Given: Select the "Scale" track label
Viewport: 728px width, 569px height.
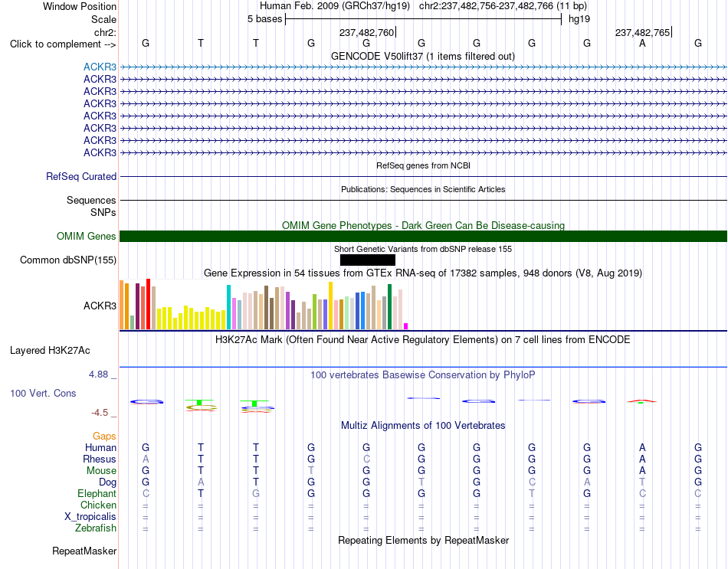Looking at the screenshot, I should [103, 19].
